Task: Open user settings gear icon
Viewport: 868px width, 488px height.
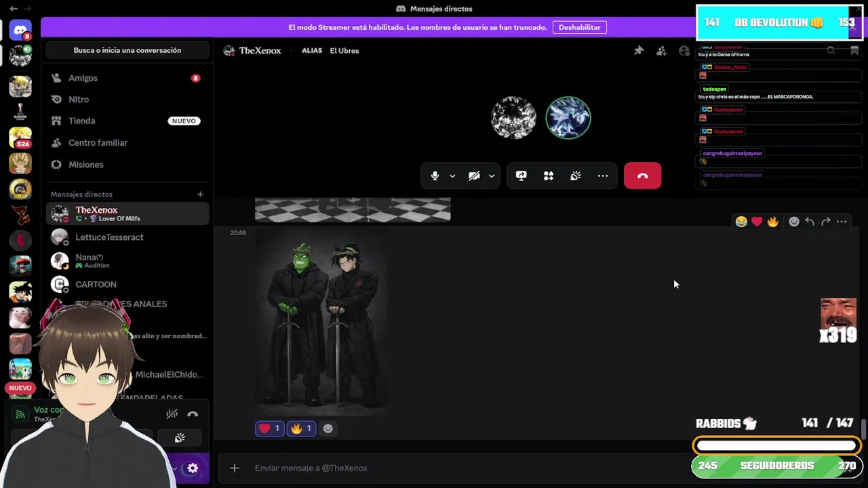Action: (x=193, y=468)
